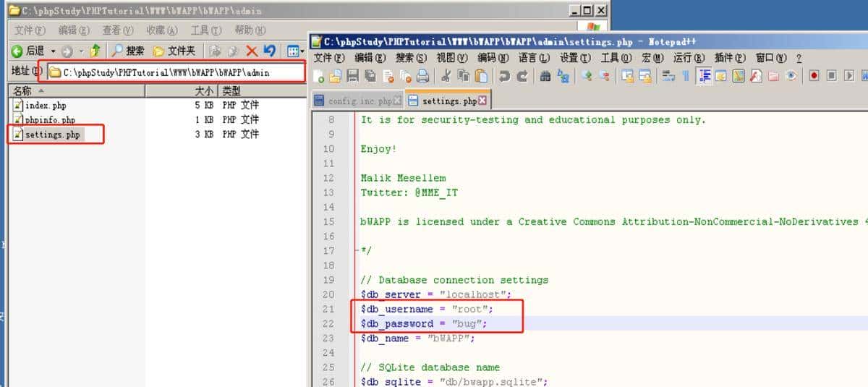Toggle the indent guide button
Screen dimensions: 868x387
705,76
